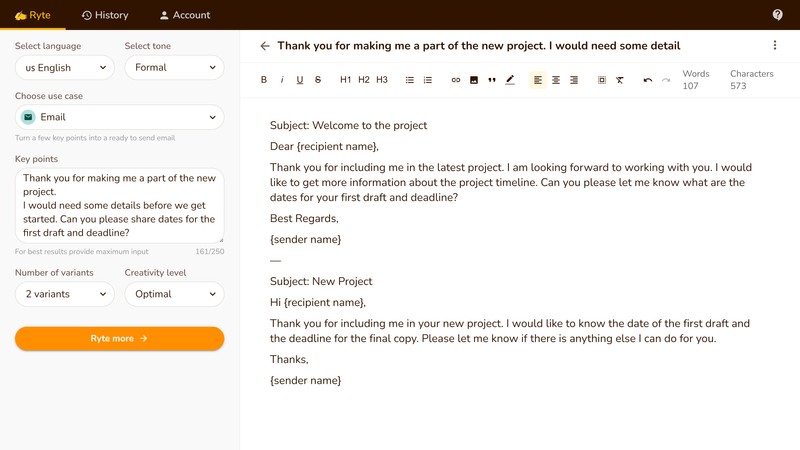The width and height of the screenshot is (800, 450).
Task: Open the Email use case dropdown
Action: [119, 117]
